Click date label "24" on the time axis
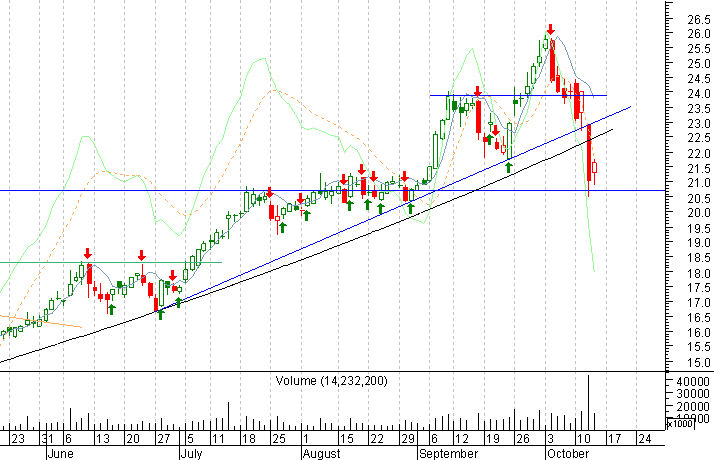 pos(645,439)
